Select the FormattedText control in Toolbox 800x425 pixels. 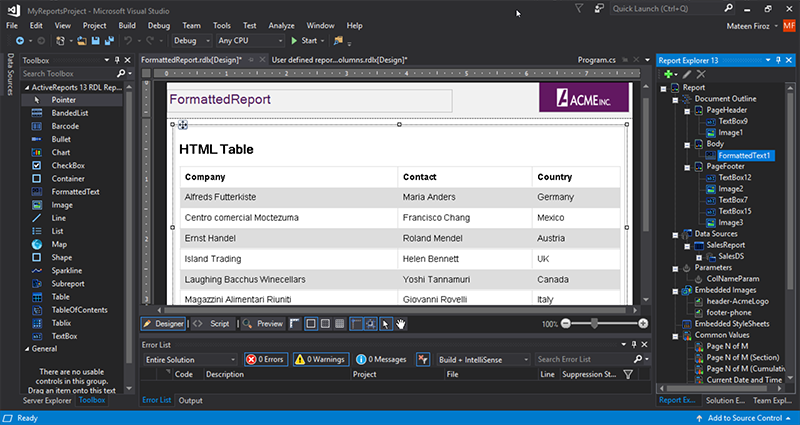pos(75,192)
